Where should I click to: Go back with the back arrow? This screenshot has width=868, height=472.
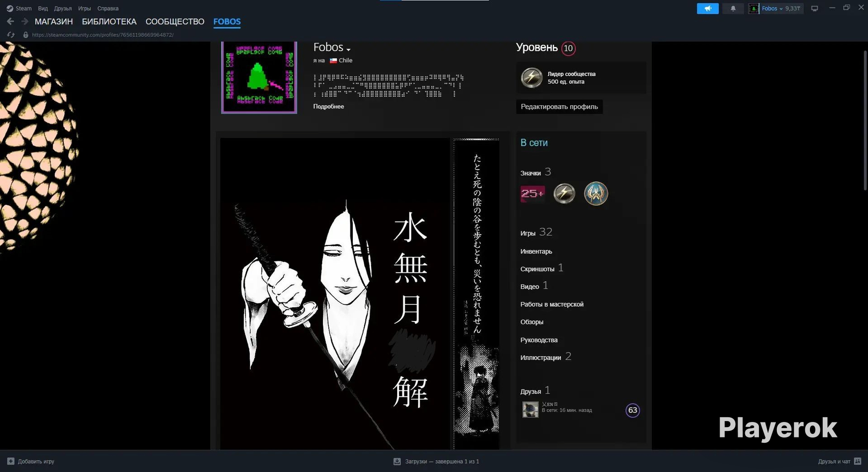(x=10, y=21)
